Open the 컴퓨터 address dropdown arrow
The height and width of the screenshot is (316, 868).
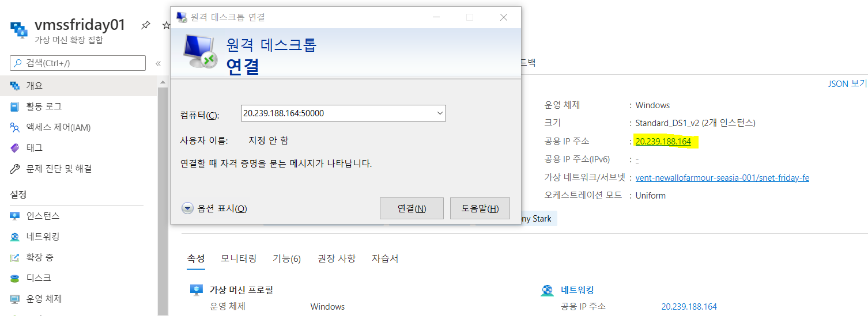tap(440, 113)
